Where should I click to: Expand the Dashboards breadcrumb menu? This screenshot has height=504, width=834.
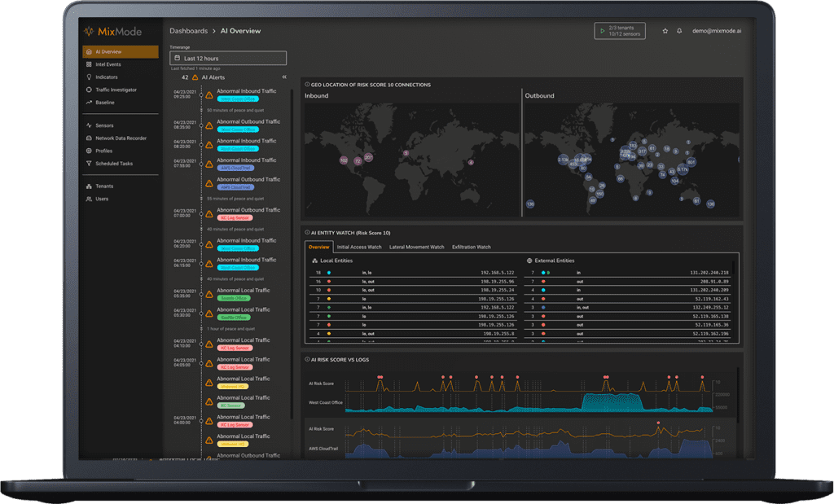188,30
